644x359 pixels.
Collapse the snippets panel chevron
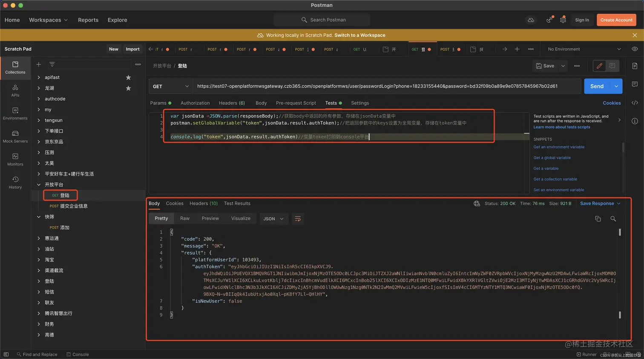pyautogui.click(x=619, y=120)
